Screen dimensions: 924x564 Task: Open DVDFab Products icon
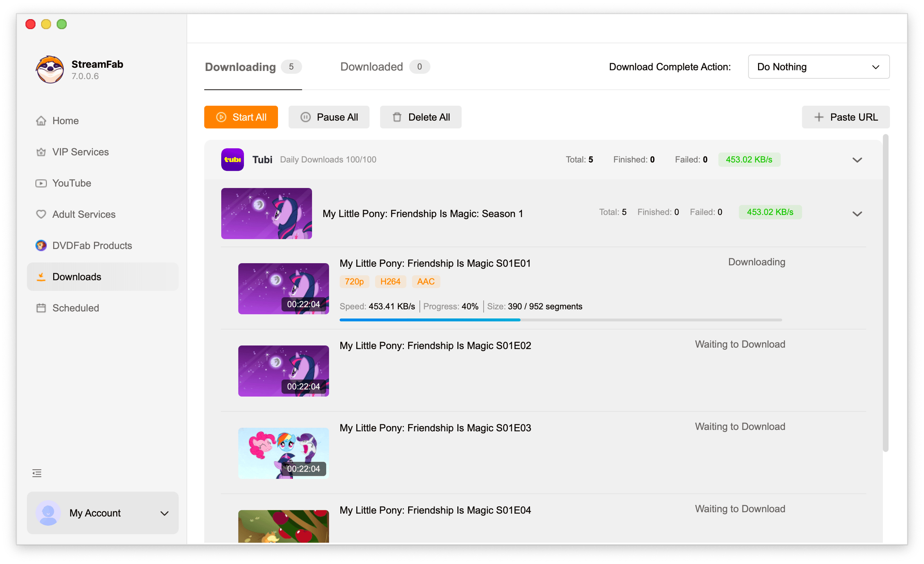41,246
